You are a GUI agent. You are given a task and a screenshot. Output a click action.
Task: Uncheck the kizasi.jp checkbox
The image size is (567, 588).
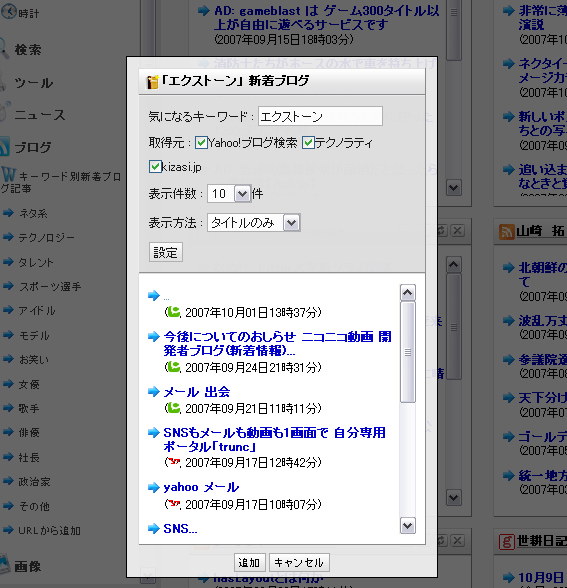155,166
